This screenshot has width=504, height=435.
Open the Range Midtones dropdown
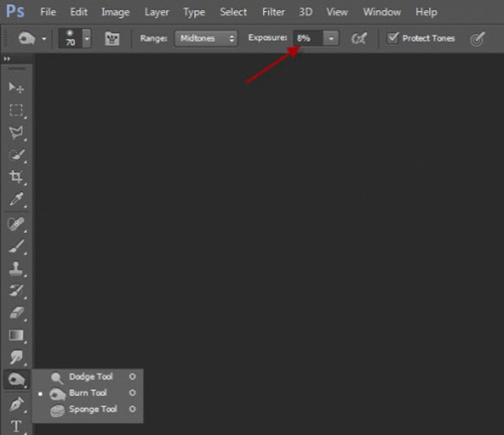pyautogui.click(x=207, y=38)
